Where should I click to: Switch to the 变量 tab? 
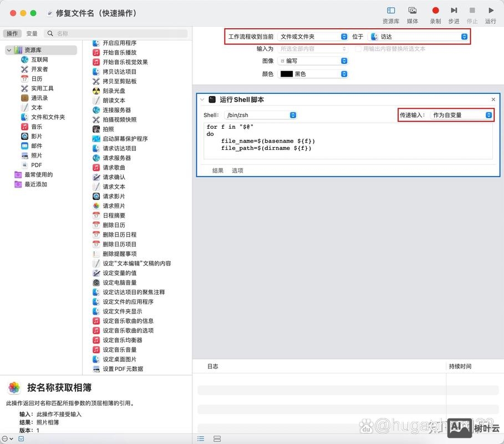pos(32,32)
